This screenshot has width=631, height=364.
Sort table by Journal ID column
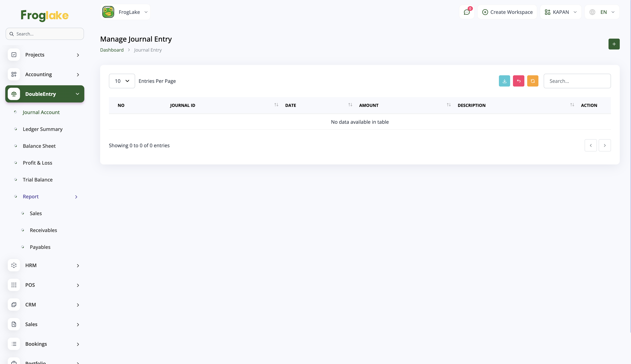pyautogui.click(x=276, y=105)
